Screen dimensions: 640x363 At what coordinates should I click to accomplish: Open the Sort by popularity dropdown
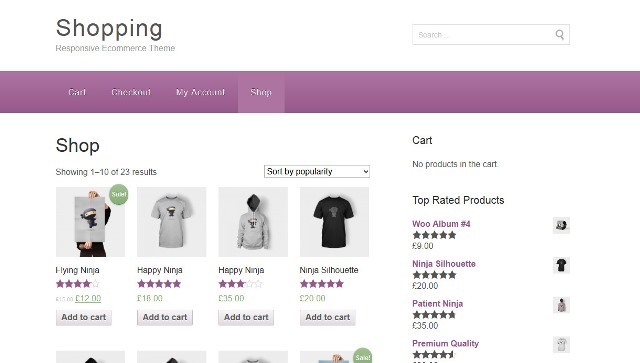[317, 171]
